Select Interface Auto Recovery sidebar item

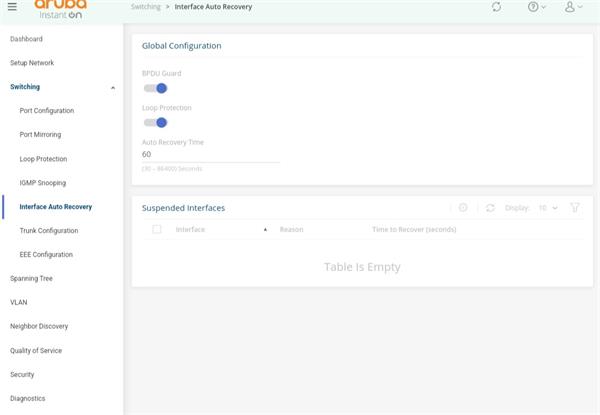tap(55, 207)
